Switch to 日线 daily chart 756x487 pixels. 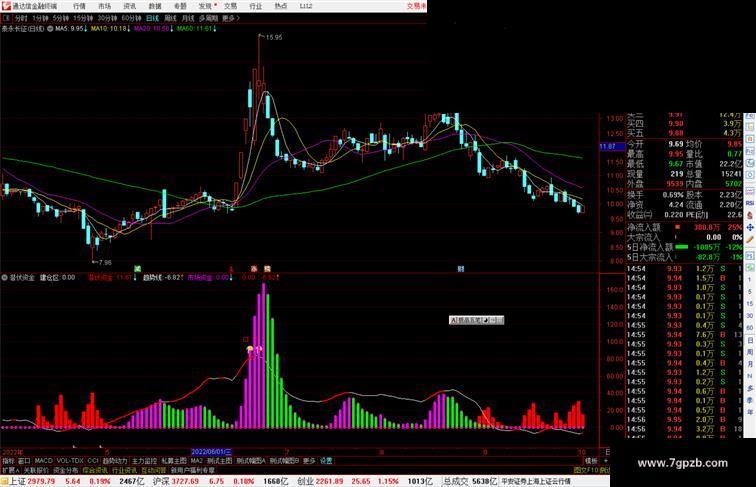click(x=152, y=18)
